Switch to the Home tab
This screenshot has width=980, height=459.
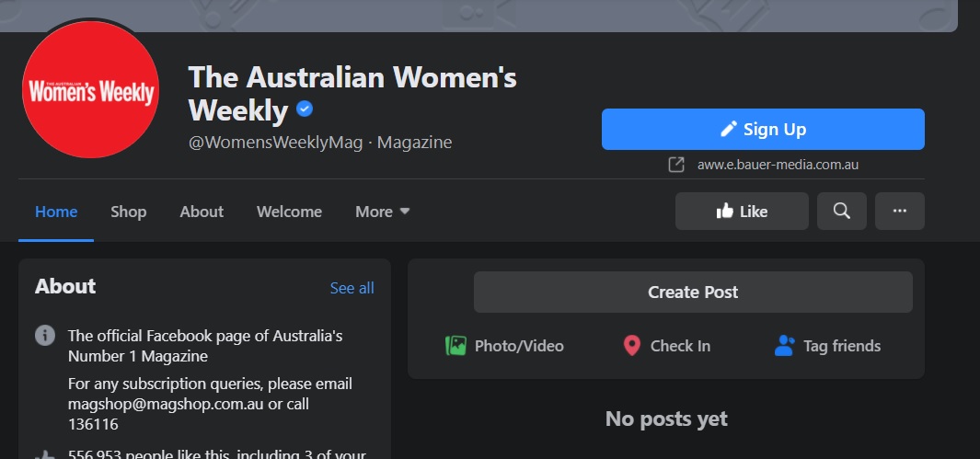pos(56,212)
